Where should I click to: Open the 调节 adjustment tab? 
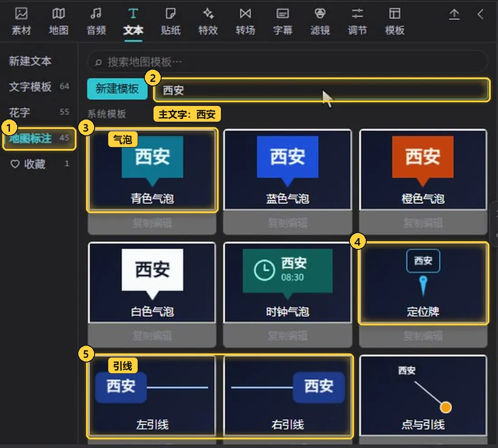(357, 21)
